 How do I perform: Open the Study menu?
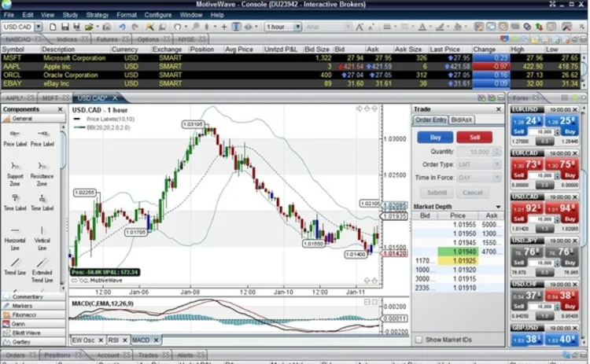tap(70, 15)
